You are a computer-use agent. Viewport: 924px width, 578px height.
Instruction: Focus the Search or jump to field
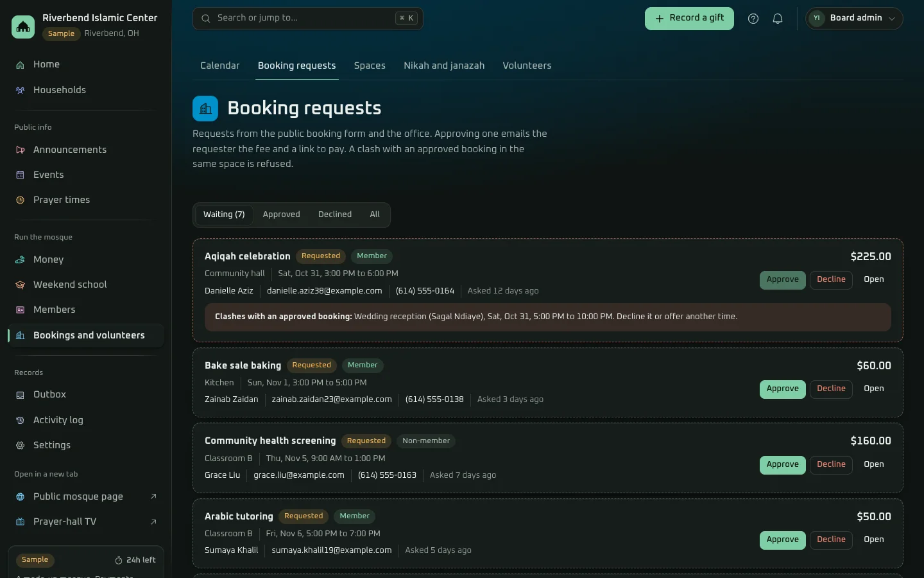[308, 19]
